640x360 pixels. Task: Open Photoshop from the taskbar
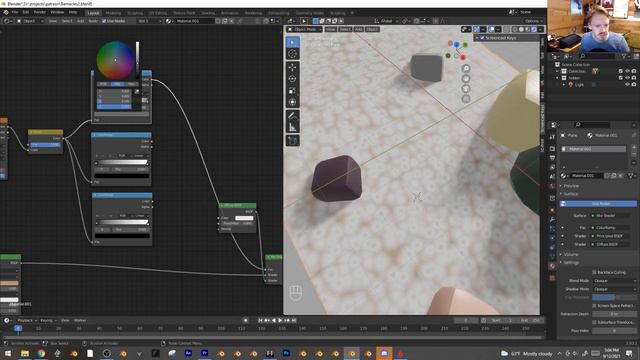(x=286, y=353)
